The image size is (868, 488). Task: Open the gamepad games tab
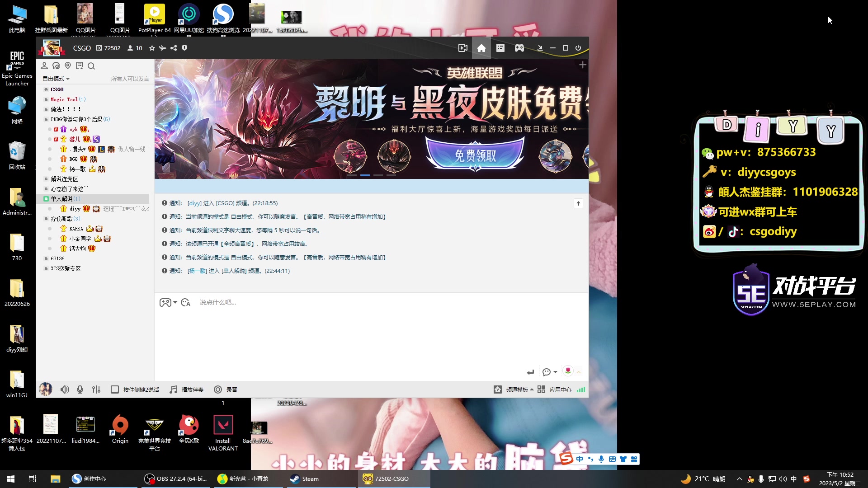519,48
